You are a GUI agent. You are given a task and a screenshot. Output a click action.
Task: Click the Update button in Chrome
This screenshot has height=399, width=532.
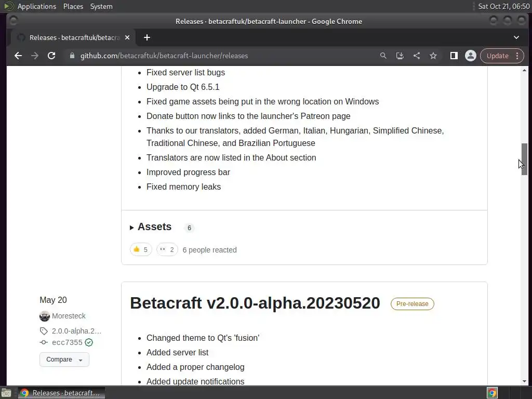coord(497,56)
